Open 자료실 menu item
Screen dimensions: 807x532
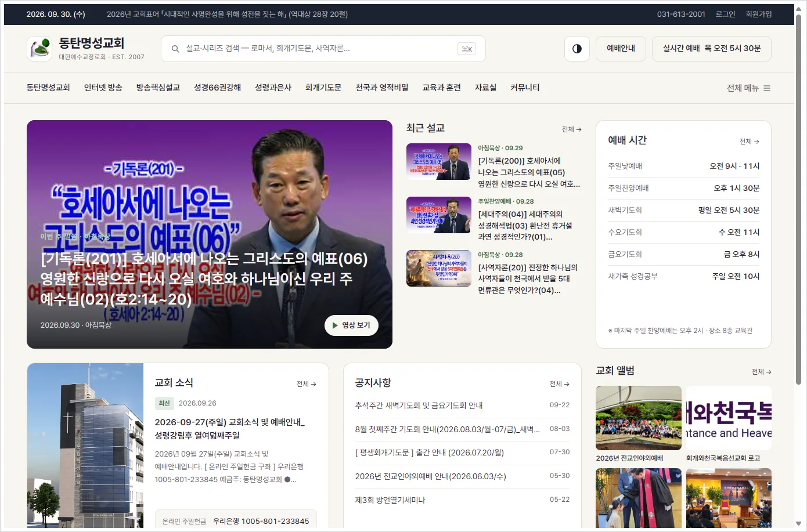pos(485,88)
